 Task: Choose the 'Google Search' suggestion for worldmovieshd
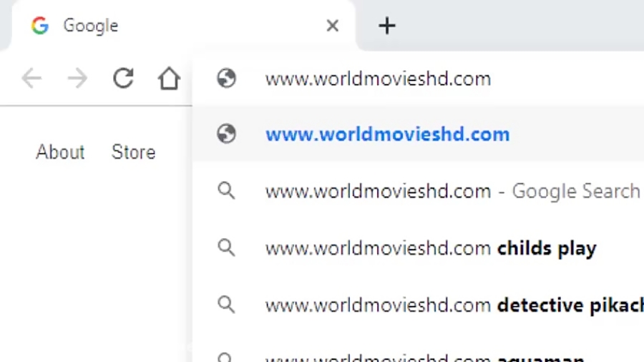point(452,191)
